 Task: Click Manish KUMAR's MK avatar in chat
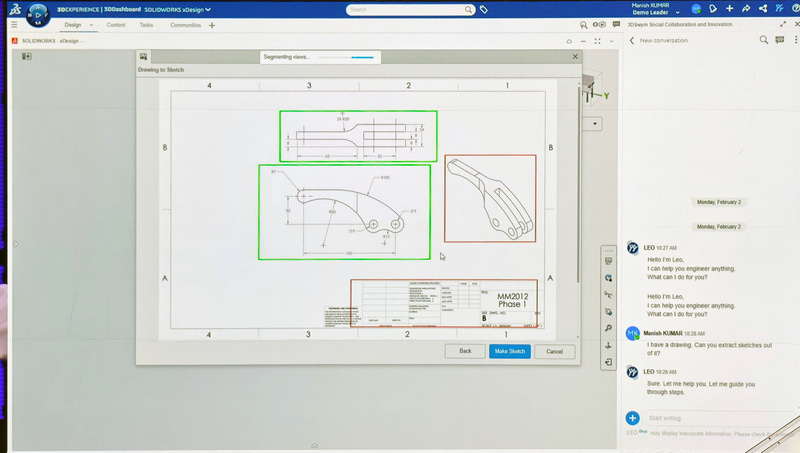point(633,334)
